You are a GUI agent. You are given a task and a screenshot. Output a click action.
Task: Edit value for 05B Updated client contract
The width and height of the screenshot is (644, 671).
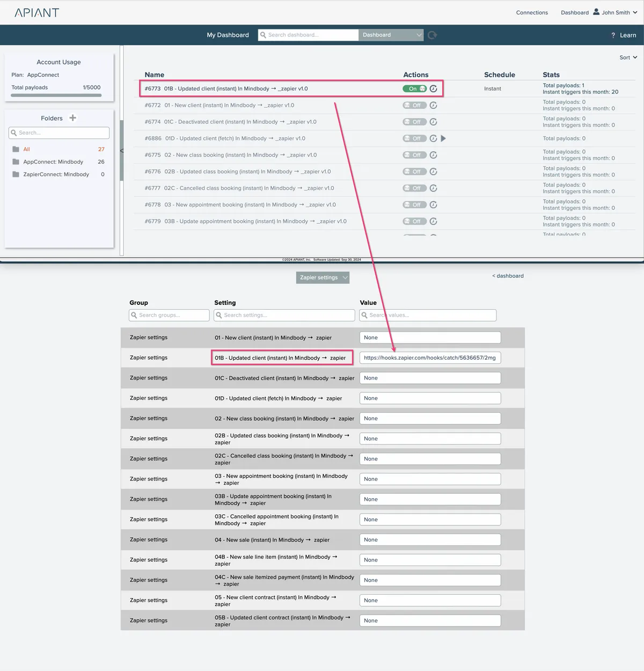(x=430, y=621)
